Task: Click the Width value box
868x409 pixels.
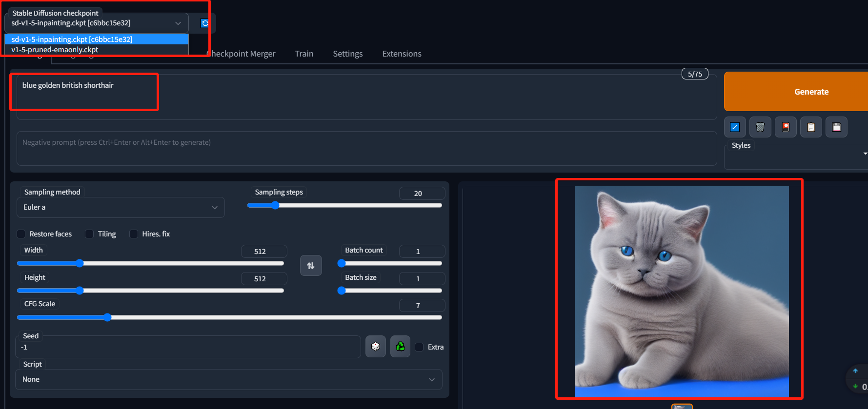Action: coord(264,252)
